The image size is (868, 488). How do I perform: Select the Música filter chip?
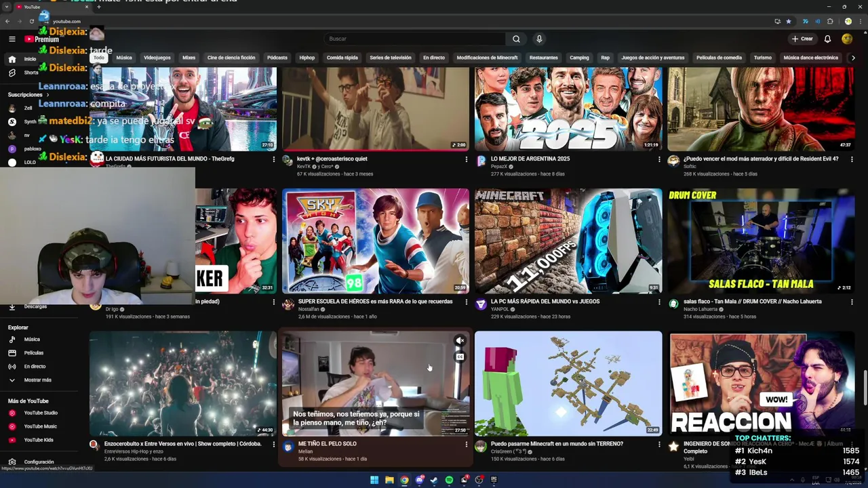tap(124, 58)
